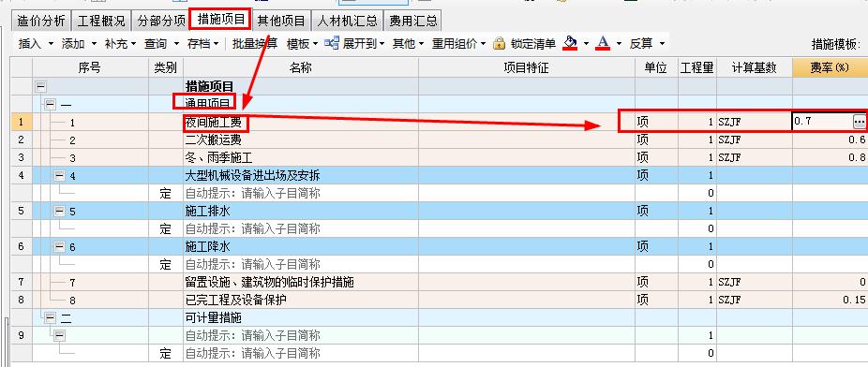
Task: Click the 项 unit cell of 夜间施工费
Action: click(656, 122)
